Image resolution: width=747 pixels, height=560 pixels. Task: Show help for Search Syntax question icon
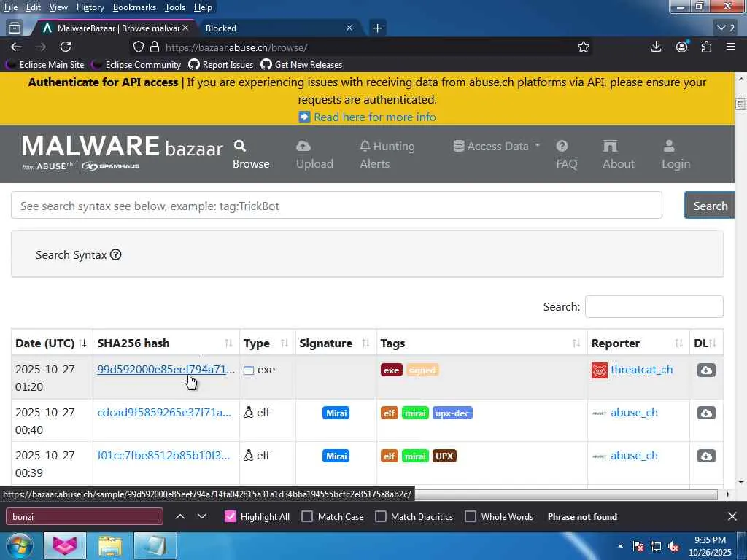point(116,254)
